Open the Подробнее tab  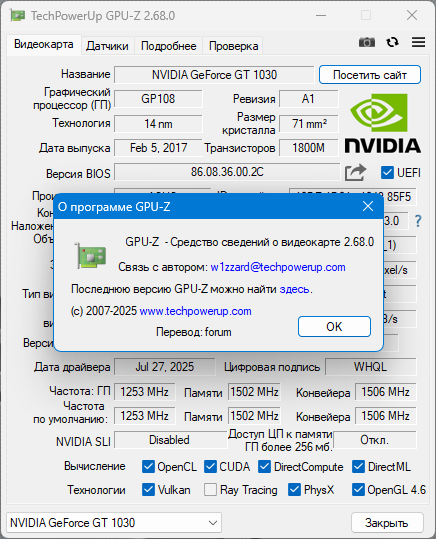[x=168, y=46]
